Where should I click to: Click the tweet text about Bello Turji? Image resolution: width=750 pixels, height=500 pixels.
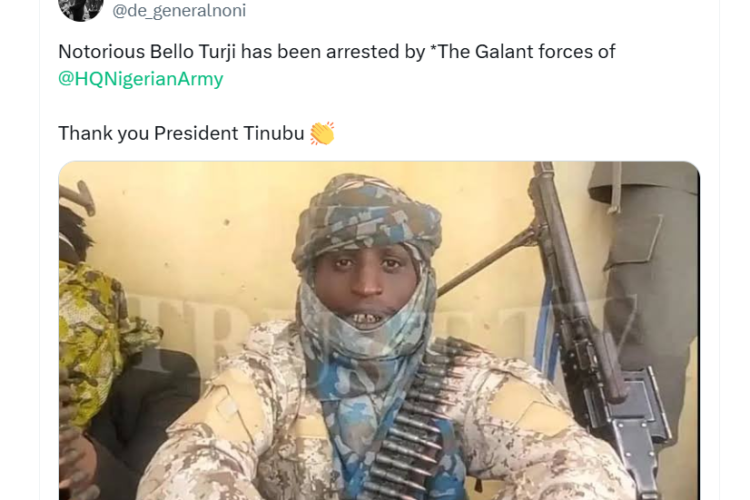pos(336,65)
